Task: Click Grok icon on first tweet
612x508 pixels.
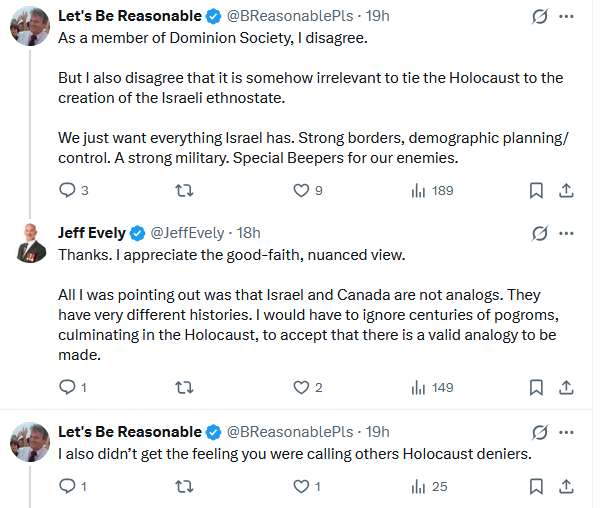Action: (539, 18)
